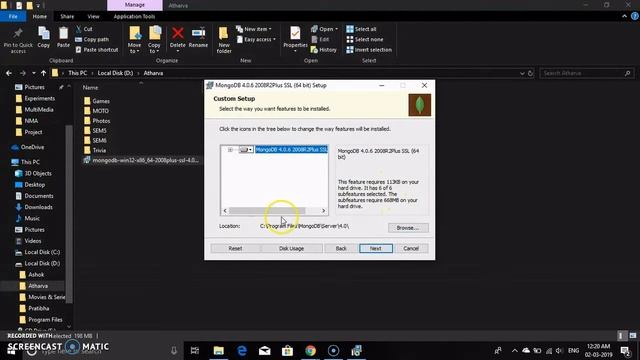
Task: Switch to the View ribbon tab
Action: tap(93, 16)
